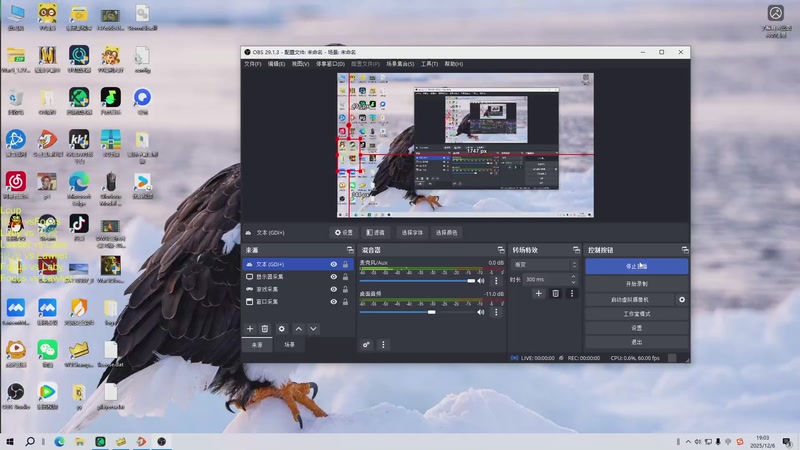Enable Studio Mode (工作室模式) button
This screenshot has width=800, height=450.
[636, 314]
